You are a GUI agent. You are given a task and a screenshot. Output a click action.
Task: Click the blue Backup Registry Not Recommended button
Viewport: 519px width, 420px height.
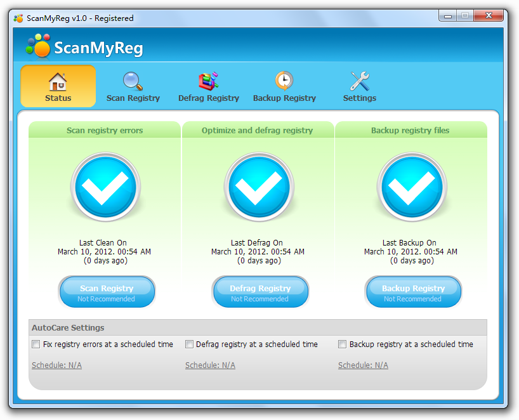point(413,292)
